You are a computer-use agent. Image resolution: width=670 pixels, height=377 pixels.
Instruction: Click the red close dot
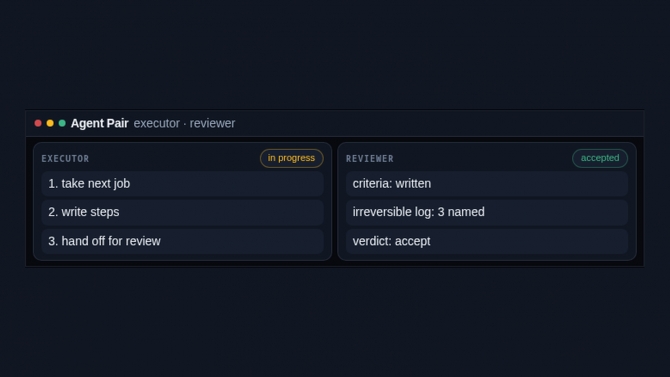38,123
